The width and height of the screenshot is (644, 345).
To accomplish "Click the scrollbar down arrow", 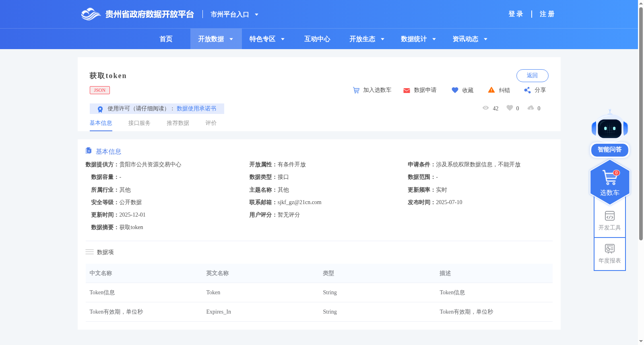I will [x=641, y=341].
